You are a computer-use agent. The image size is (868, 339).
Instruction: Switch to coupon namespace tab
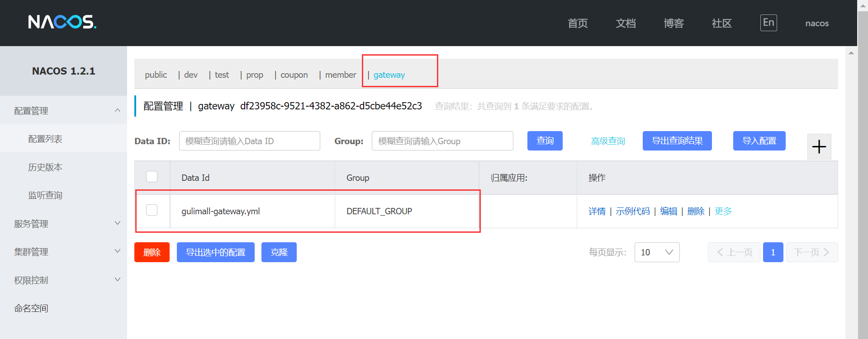[x=294, y=75]
